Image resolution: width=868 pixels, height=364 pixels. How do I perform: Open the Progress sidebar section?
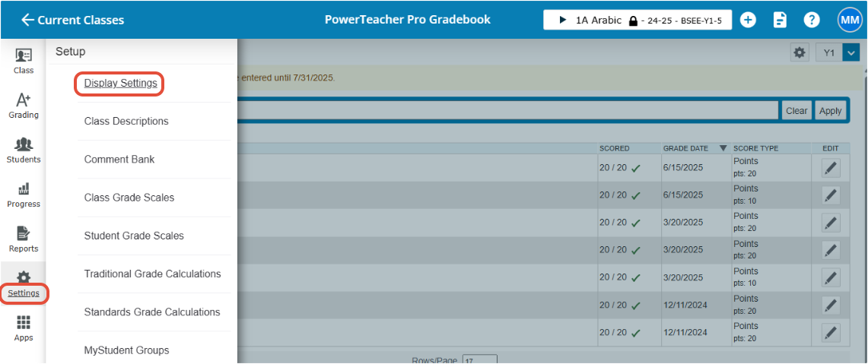pyautogui.click(x=24, y=195)
